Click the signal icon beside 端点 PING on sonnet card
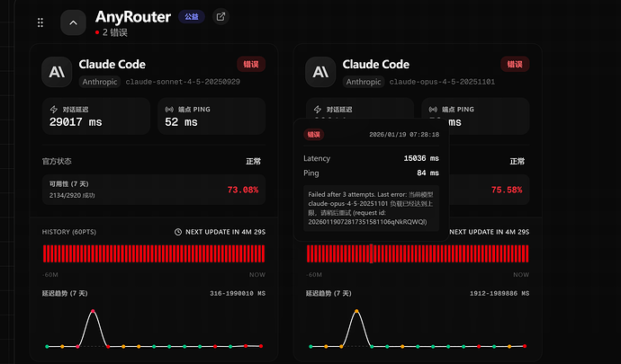Screen dimensions: 621x364 click(x=169, y=110)
